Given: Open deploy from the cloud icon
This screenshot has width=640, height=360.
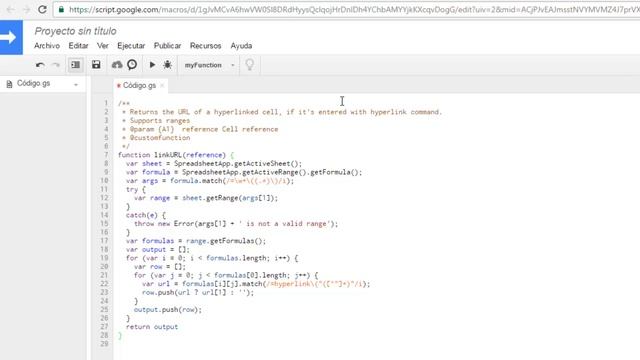Looking at the screenshot, I should coord(117,64).
